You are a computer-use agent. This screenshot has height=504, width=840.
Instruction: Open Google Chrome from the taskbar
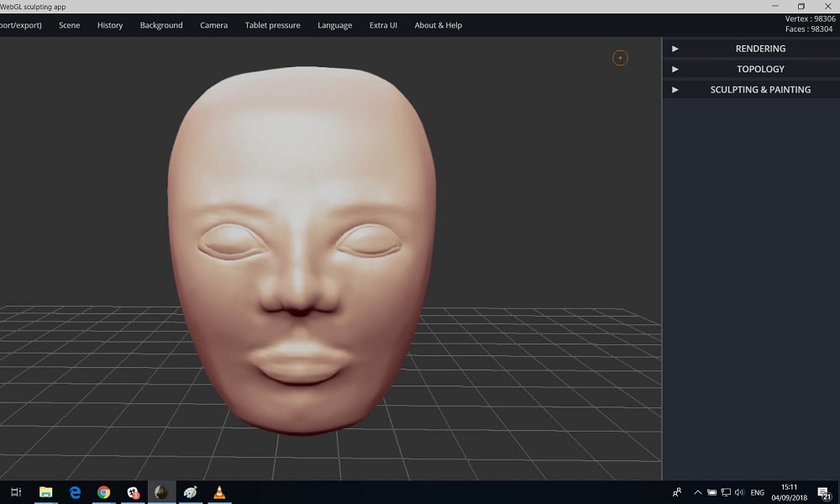(103, 492)
